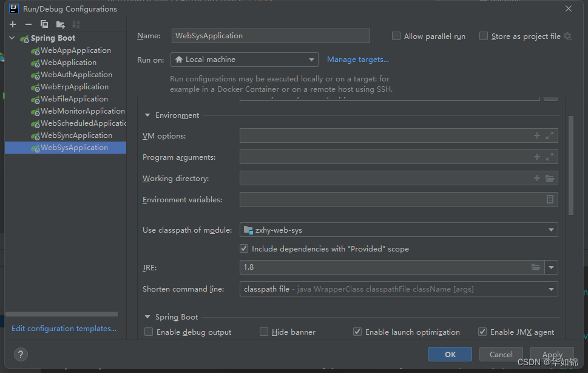Collapse the Spring Boot tree node

12,38
